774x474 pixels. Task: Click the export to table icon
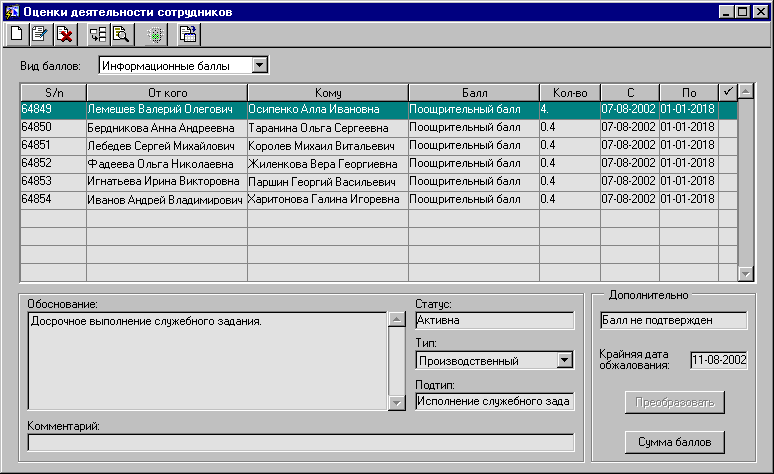coord(188,35)
